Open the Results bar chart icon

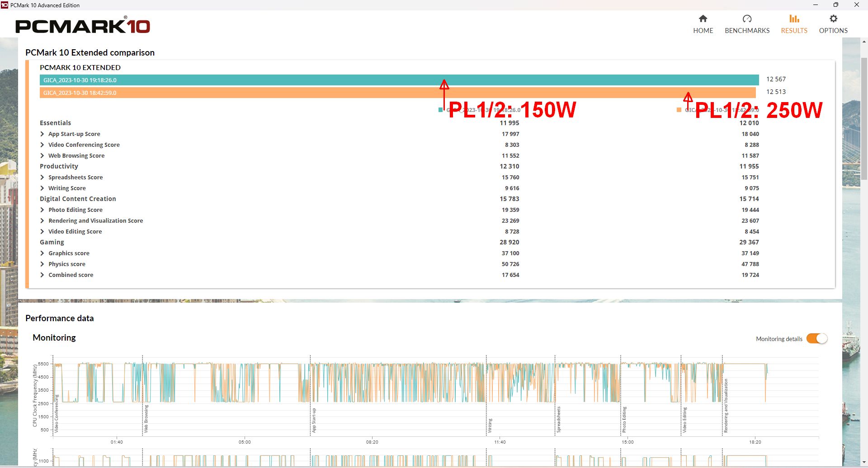[794, 19]
